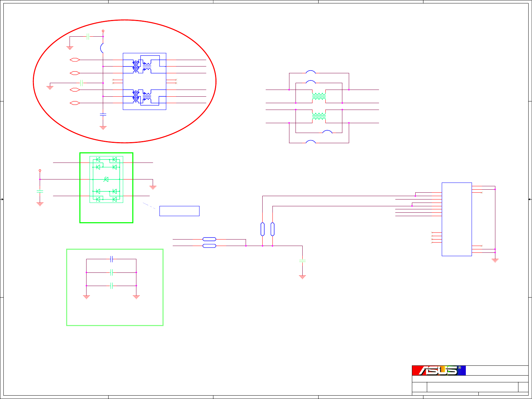Select the top capacitor in the three-capacitor group

(x=112, y=259)
